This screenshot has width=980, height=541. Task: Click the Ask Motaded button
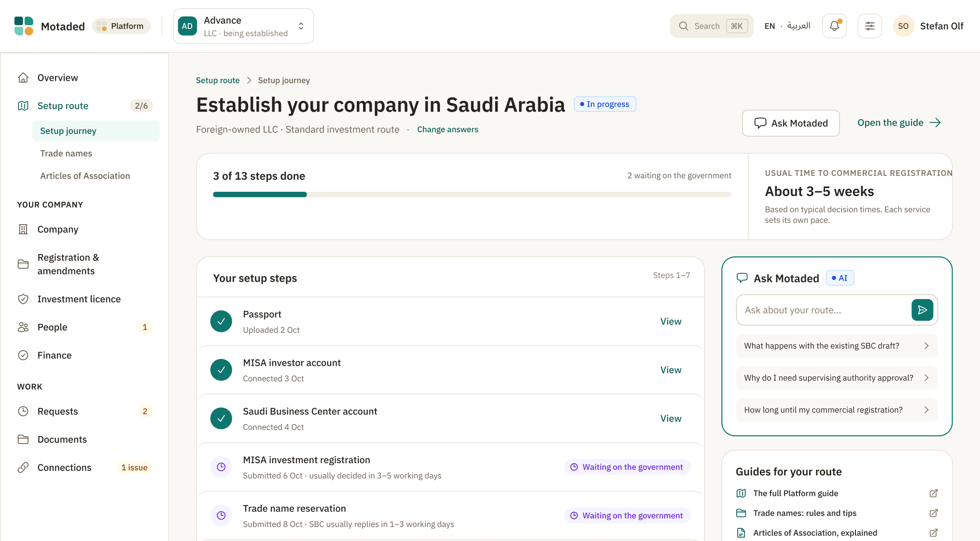[x=791, y=123]
